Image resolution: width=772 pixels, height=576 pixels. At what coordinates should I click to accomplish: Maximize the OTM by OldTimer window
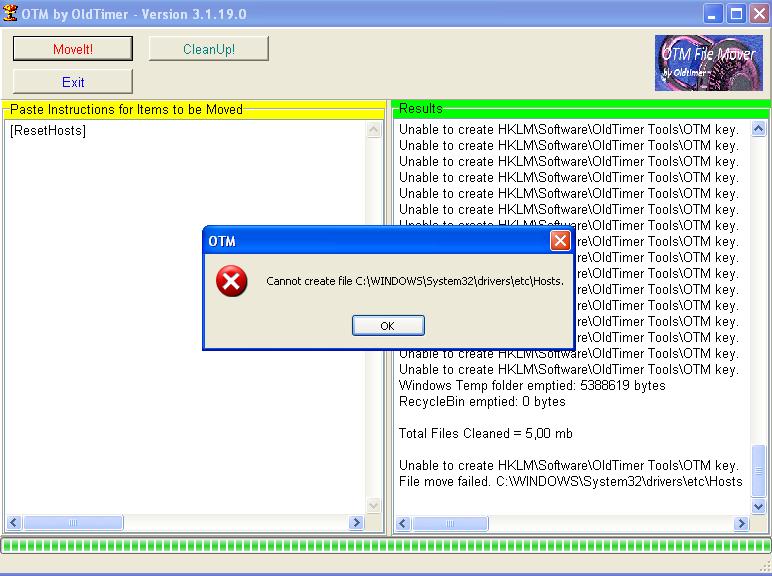pos(736,13)
